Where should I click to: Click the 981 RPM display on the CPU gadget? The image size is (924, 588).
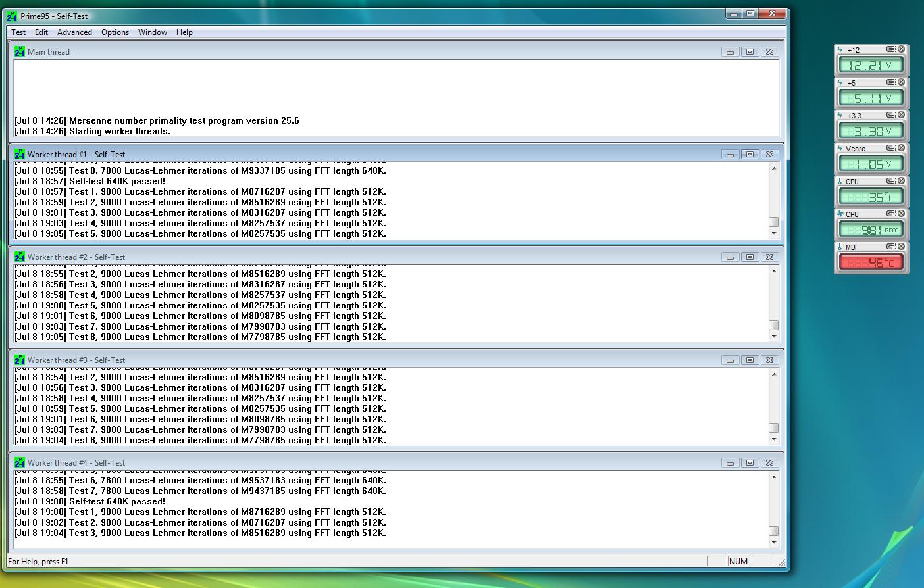point(871,230)
